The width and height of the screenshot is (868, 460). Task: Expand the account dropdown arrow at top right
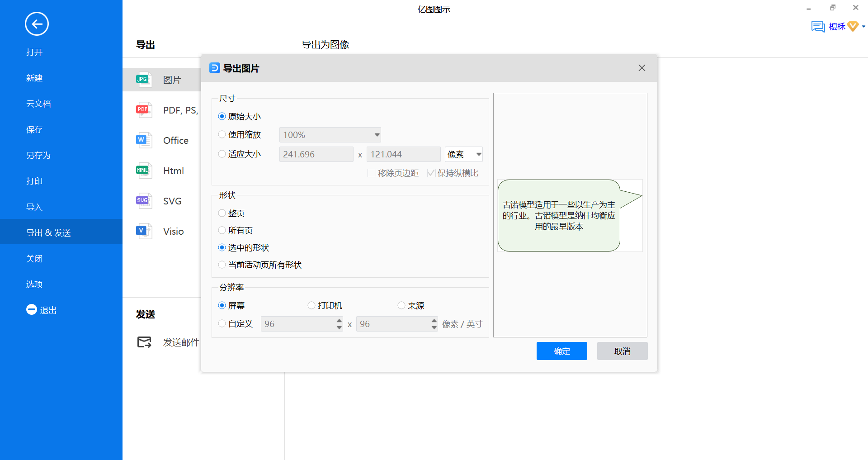pos(863,27)
